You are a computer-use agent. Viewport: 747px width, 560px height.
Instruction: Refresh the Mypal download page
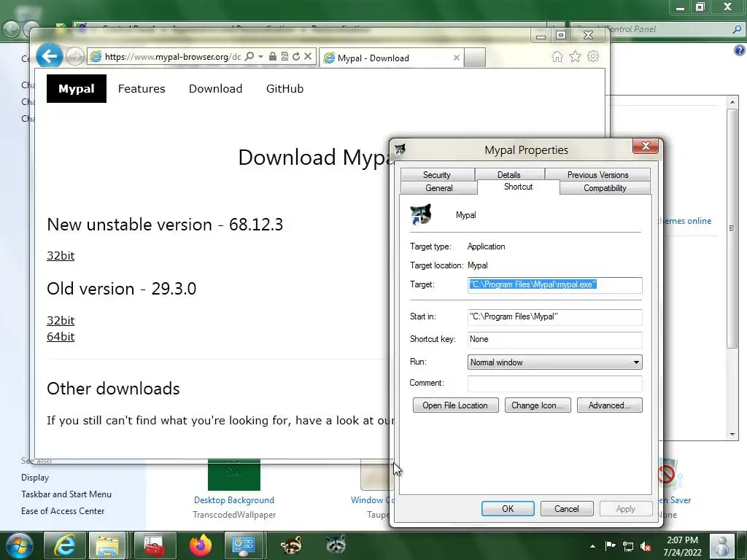click(x=296, y=57)
